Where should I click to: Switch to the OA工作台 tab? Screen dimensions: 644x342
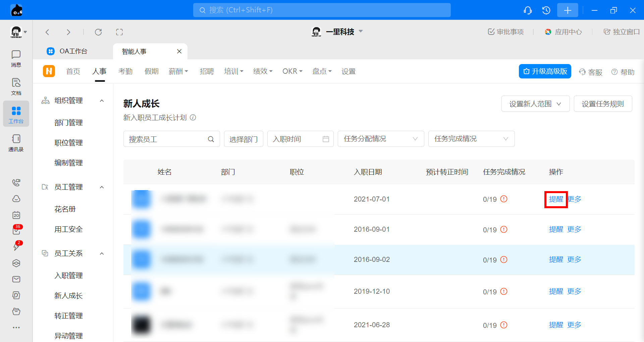73,51
